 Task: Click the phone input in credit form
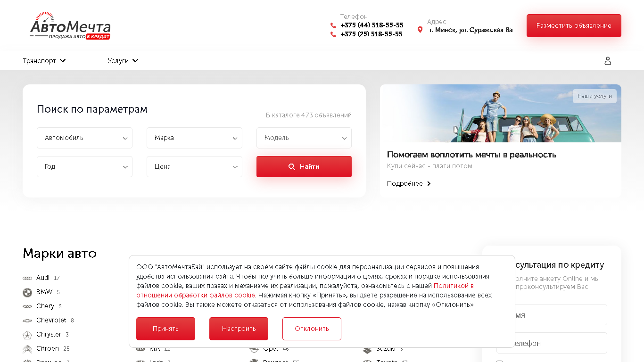pyautogui.click(x=552, y=343)
